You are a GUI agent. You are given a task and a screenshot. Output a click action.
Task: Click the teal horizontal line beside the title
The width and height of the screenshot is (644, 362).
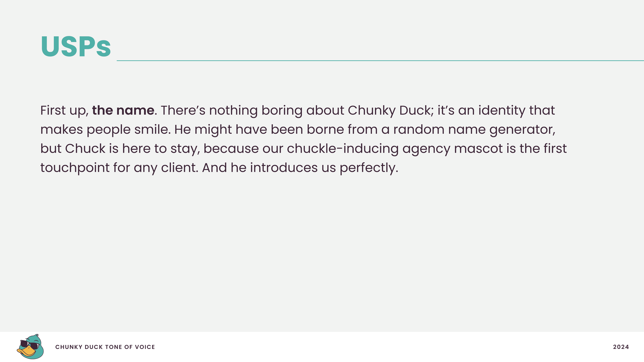tap(380, 61)
